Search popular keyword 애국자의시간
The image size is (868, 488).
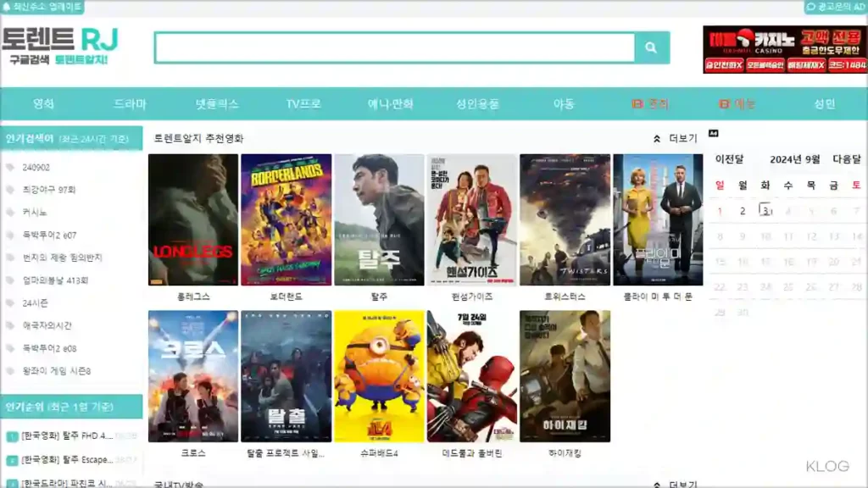tap(47, 326)
